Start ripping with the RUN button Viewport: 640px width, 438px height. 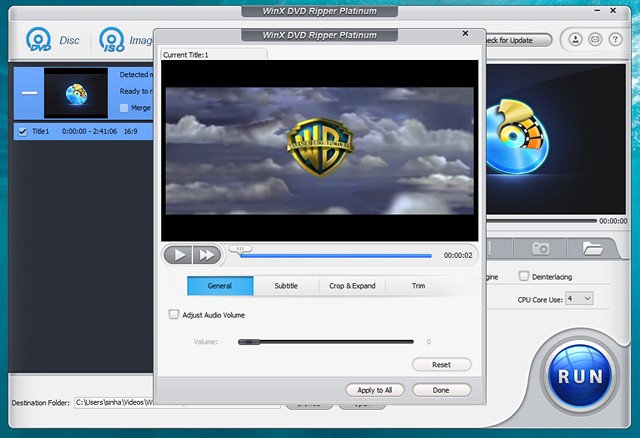tap(580, 376)
